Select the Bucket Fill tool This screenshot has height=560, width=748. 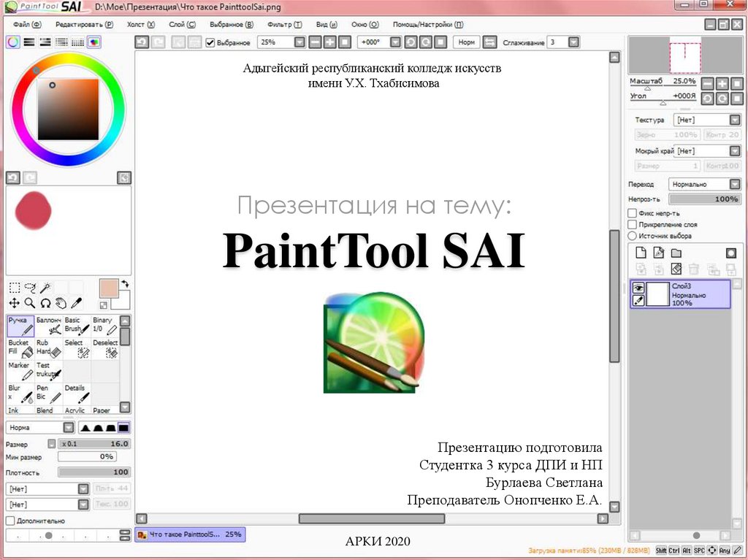click(20, 348)
